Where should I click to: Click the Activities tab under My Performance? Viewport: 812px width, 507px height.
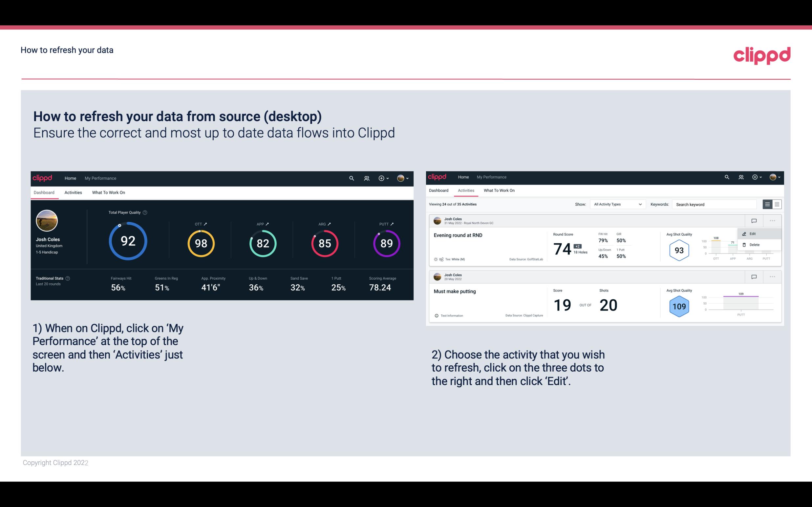[x=73, y=192]
